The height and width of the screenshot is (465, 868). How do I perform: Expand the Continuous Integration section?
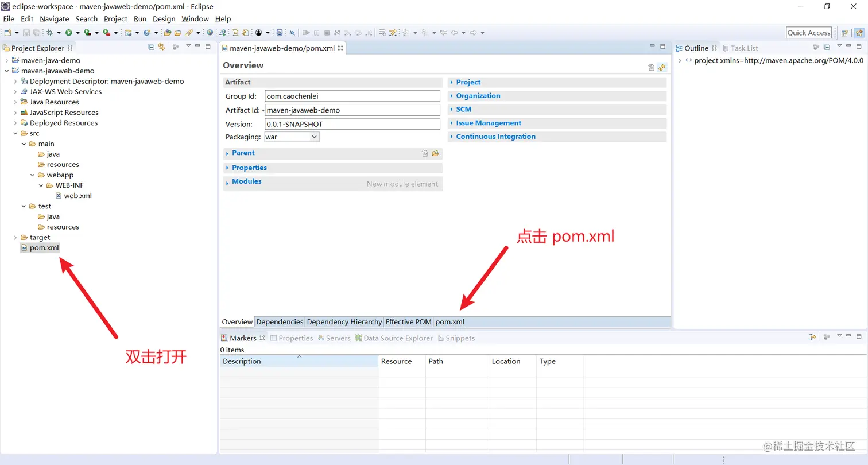pos(452,137)
